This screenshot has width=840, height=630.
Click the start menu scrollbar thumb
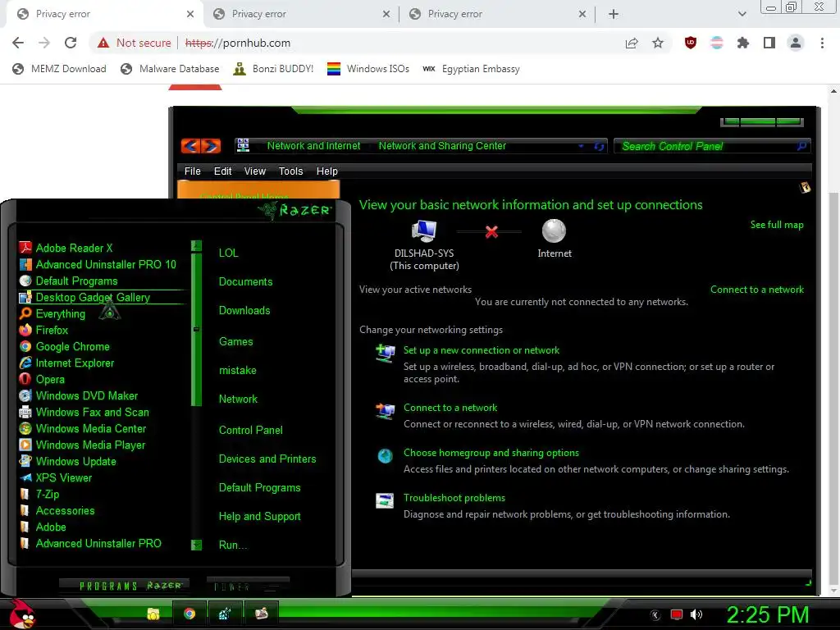point(196,329)
